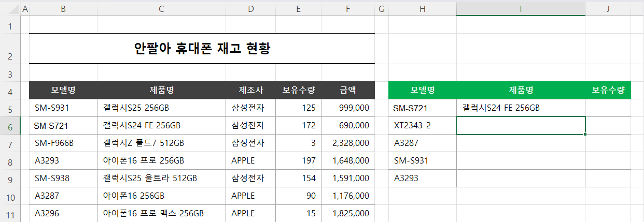This screenshot has height=222, width=644.
Task: Select column B header
Action: click(63, 9)
